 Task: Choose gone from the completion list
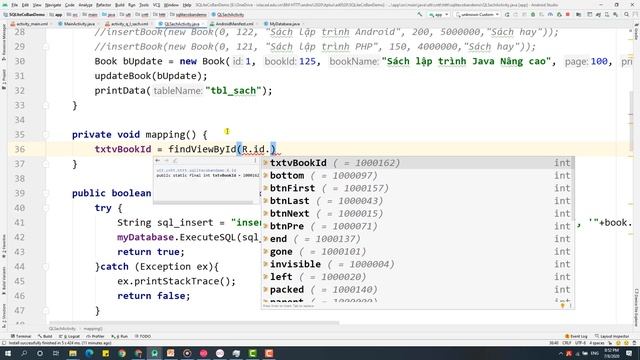(x=418, y=251)
